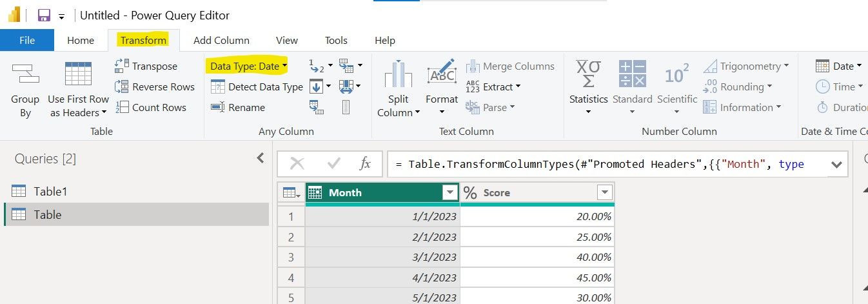868x304 pixels.
Task: Switch to the Home ribbon tab
Action: pos(81,40)
